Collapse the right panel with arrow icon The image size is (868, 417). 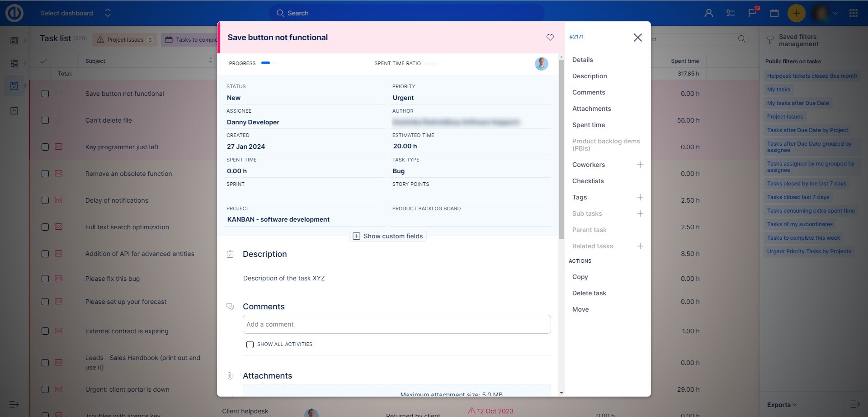tap(855, 404)
